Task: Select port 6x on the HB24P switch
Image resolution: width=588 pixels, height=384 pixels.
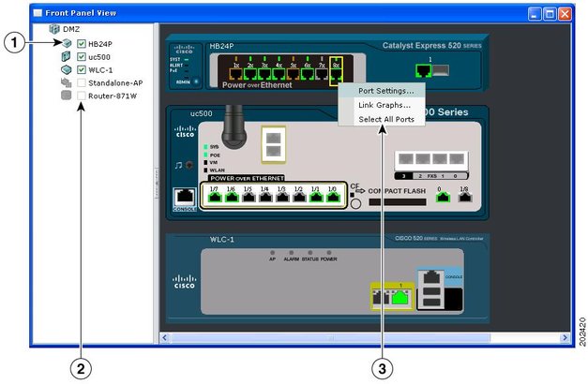Action: click(x=307, y=74)
